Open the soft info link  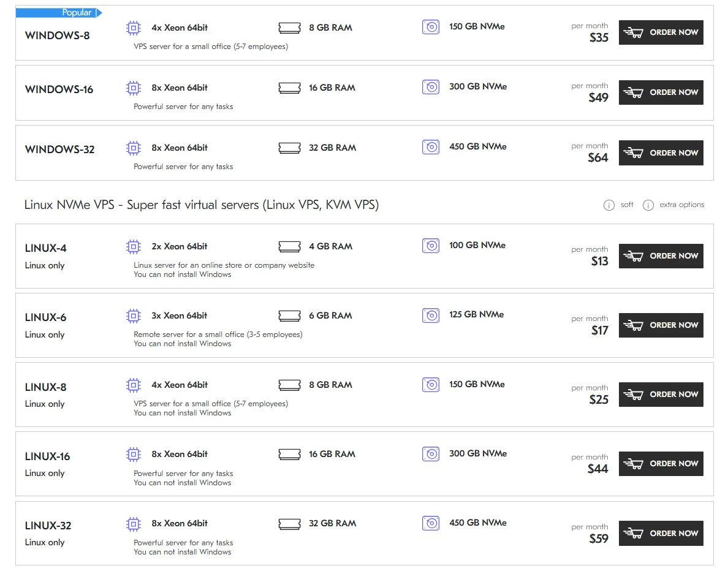point(627,205)
